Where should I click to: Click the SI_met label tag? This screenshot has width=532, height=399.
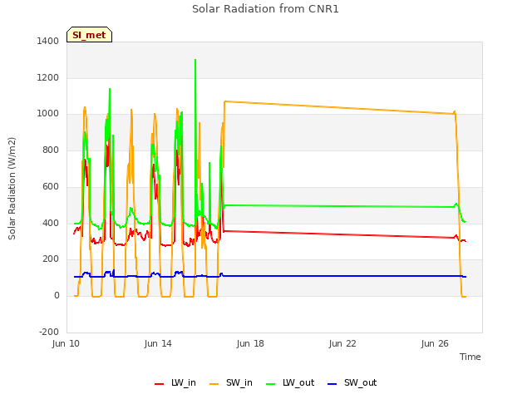point(89,35)
